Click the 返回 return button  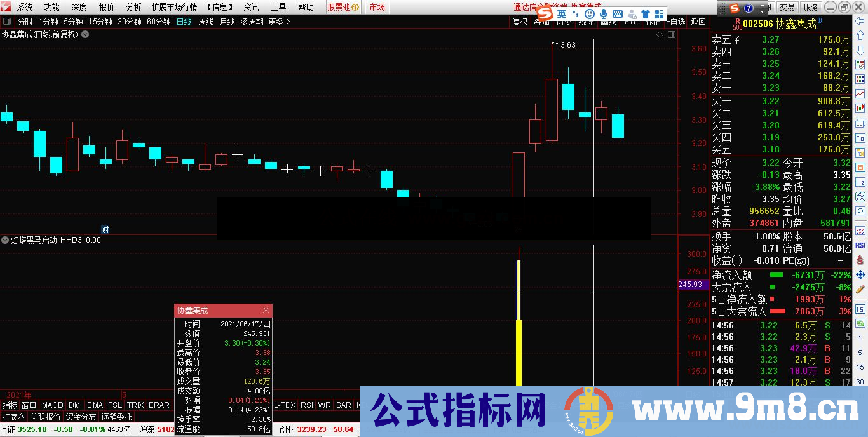click(x=698, y=22)
